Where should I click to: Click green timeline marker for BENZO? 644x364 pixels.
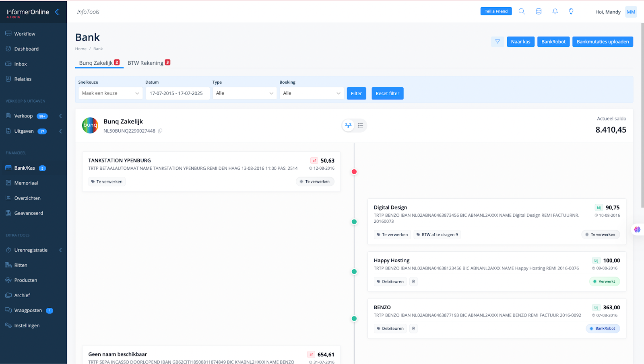354,319
